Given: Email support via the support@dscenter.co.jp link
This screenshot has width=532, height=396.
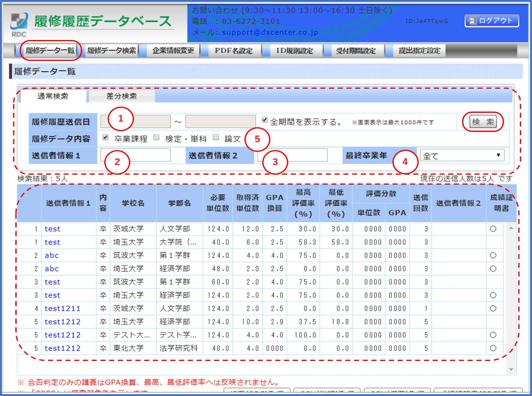Looking at the screenshot, I should pyautogui.click(x=269, y=32).
